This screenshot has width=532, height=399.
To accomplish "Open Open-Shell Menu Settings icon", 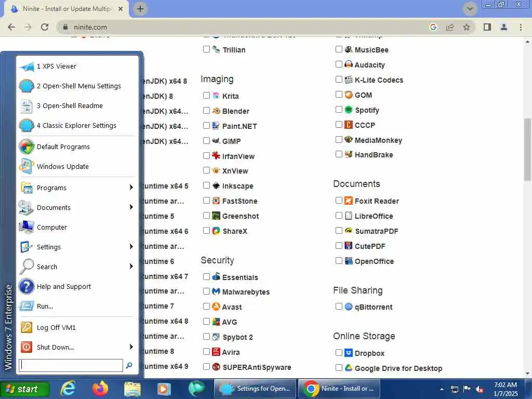I will [x=26, y=86].
